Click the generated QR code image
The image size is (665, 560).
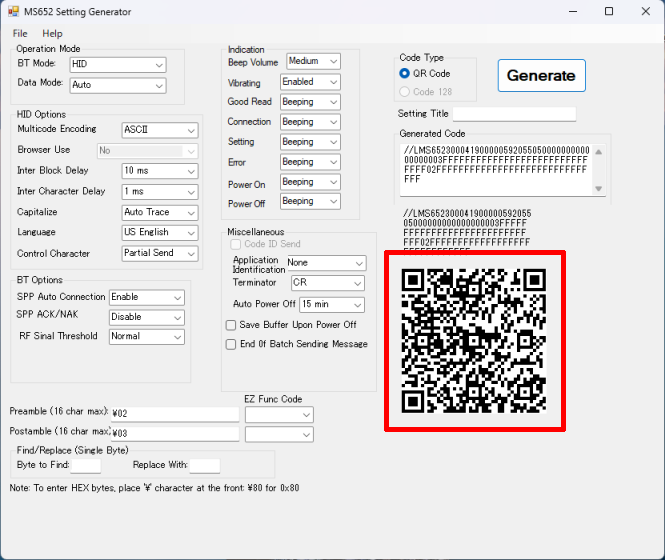475,341
